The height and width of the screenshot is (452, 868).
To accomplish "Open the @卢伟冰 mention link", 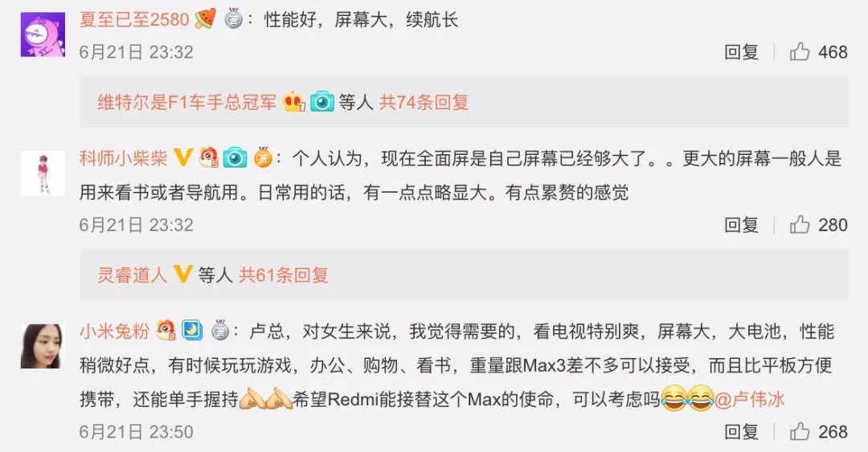I will tap(750, 399).
